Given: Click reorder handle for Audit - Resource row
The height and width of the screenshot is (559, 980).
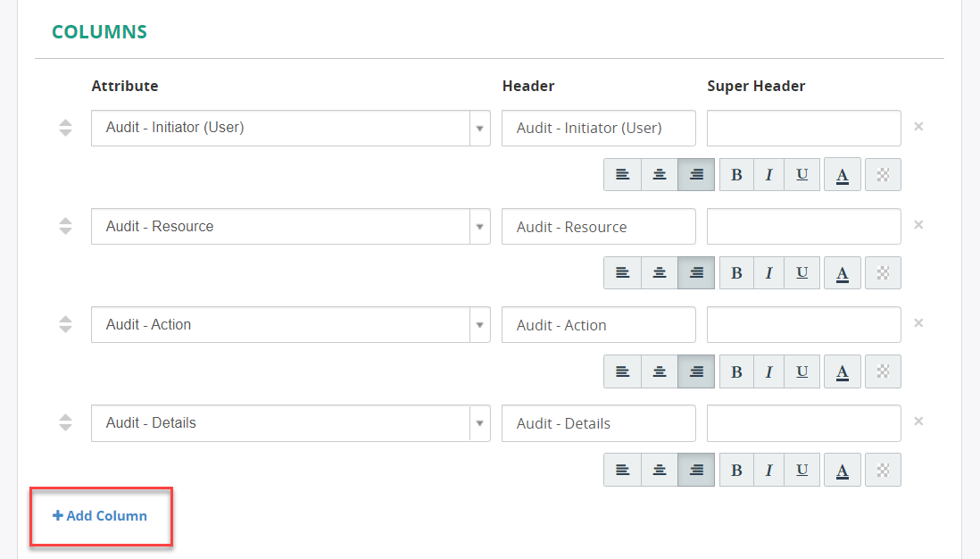Looking at the screenshot, I should (x=66, y=226).
